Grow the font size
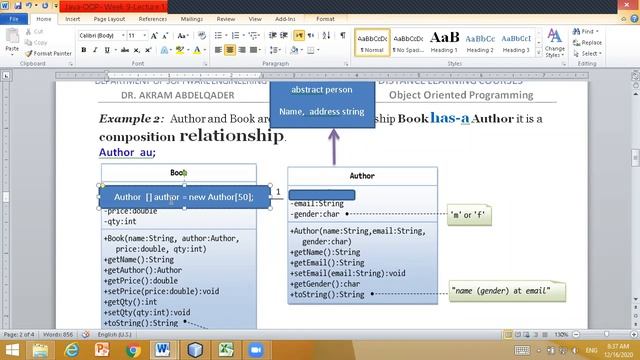The width and height of the screenshot is (640, 360). pyautogui.click(x=154, y=36)
